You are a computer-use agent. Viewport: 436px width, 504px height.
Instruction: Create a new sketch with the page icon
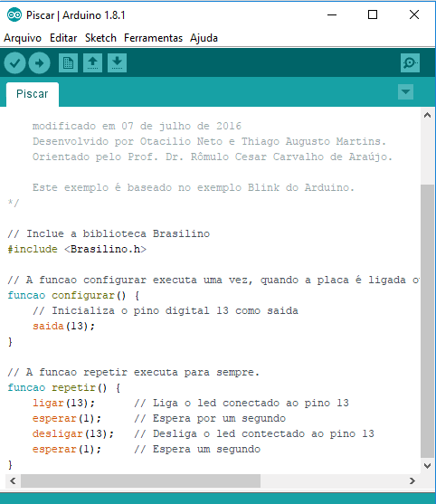pyautogui.click(x=68, y=62)
